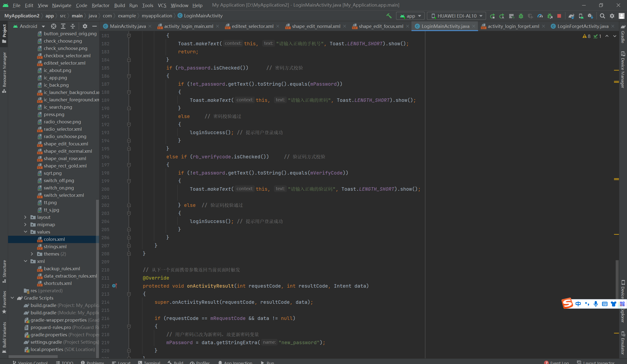The width and height of the screenshot is (627, 364).
Task: Toggle Sogou IME Chinese/English mode
Action: [x=578, y=304]
